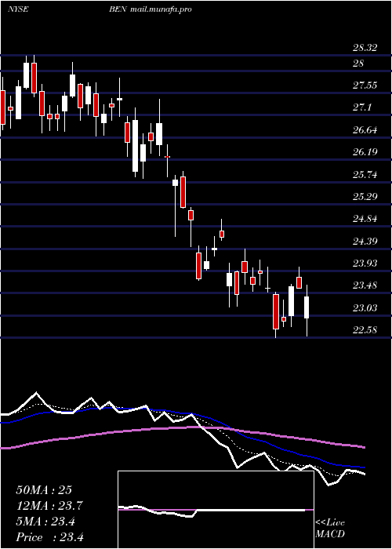Click the 24.84 price level label
The image size is (392, 549).
pyautogui.click(x=365, y=219)
